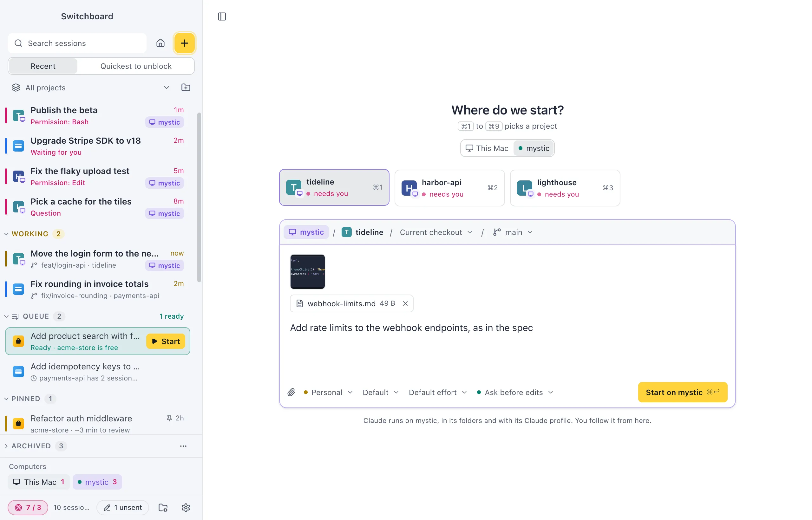812x520 pixels.
Task: Click the add project folder icon
Action: (x=186, y=88)
